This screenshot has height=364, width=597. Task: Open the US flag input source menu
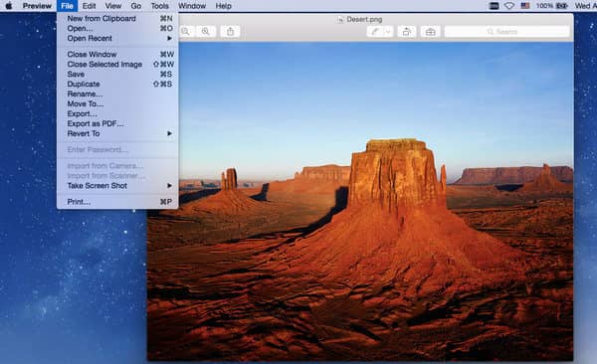tap(525, 6)
